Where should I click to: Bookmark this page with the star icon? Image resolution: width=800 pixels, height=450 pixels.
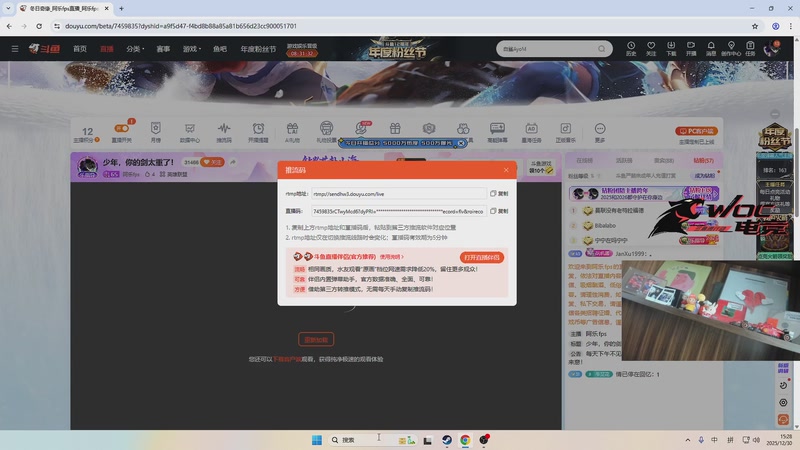pos(755,26)
